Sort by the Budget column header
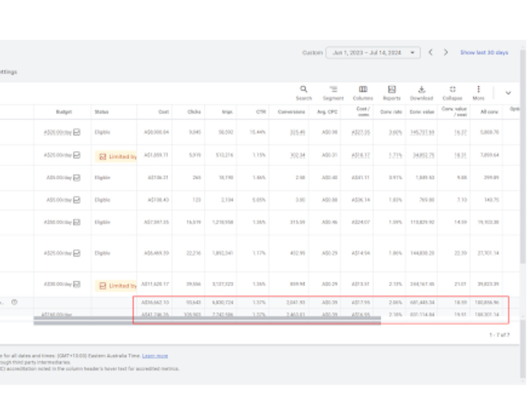532x399 pixels. [x=64, y=112]
